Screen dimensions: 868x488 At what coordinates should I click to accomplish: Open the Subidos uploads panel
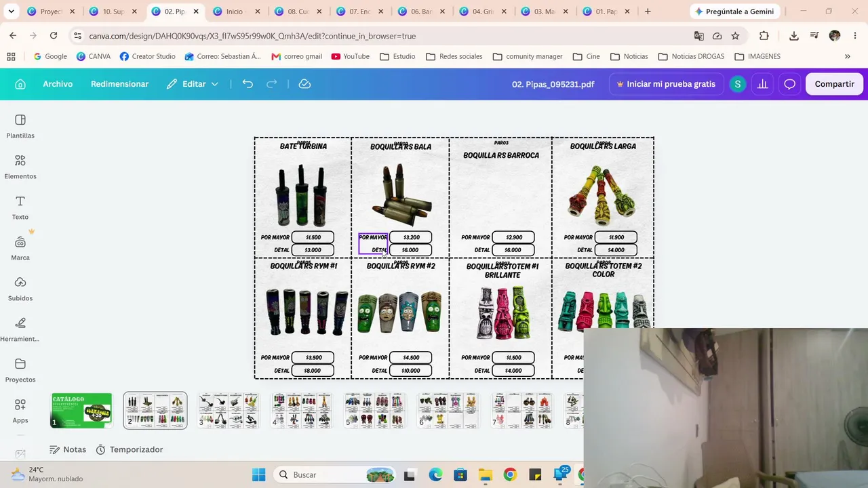[20, 289]
